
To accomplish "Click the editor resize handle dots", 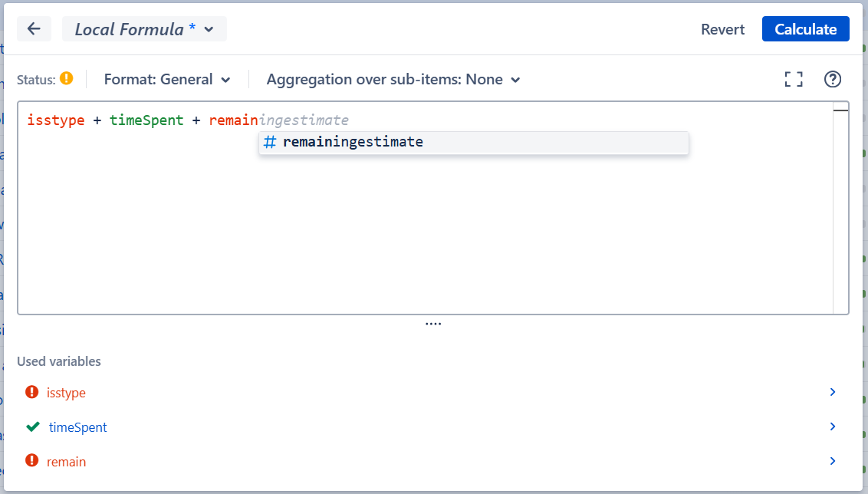I will pyautogui.click(x=433, y=323).
